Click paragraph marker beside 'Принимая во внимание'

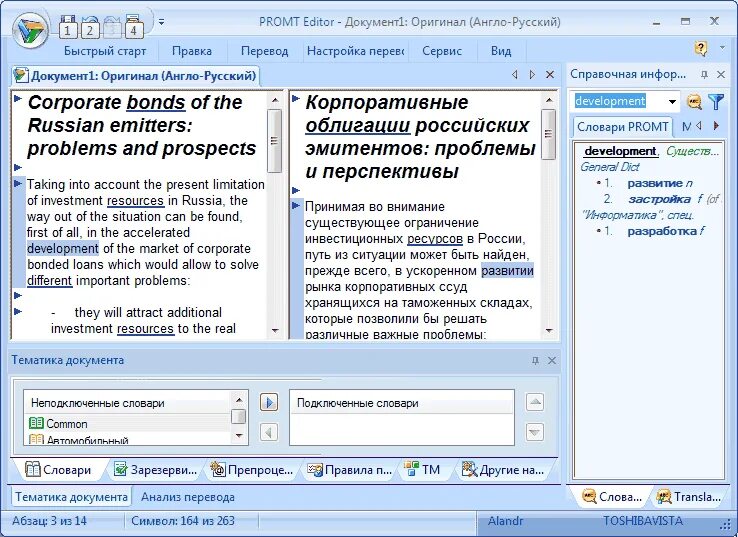point(296,206)
